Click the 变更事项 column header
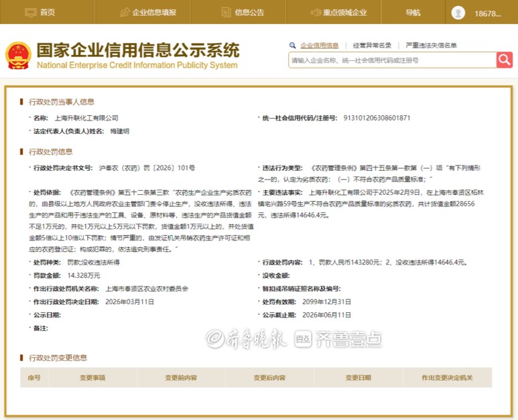Viewport: 518px width, 420px height. (92, 378)
